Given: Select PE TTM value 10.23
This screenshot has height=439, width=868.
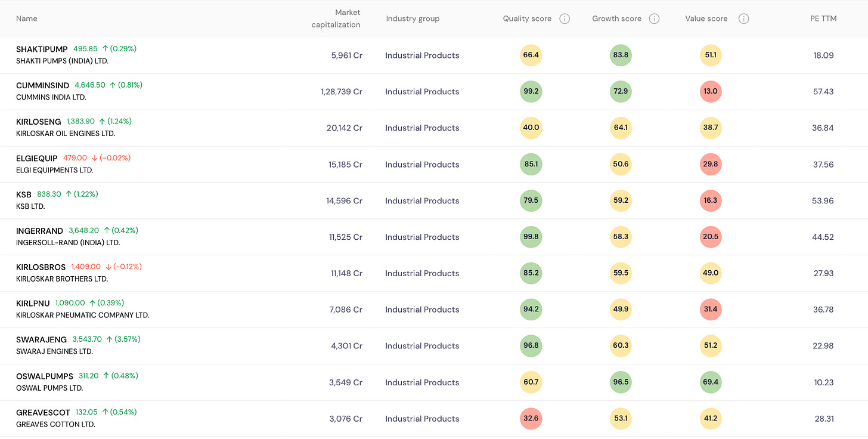Looking at the screenshot, I should point(823,382).
